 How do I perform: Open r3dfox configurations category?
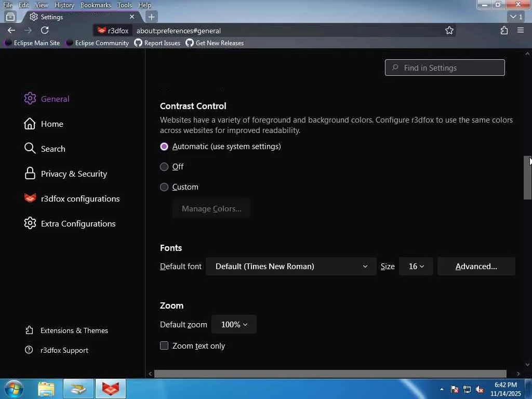click(x=72, y=198)
